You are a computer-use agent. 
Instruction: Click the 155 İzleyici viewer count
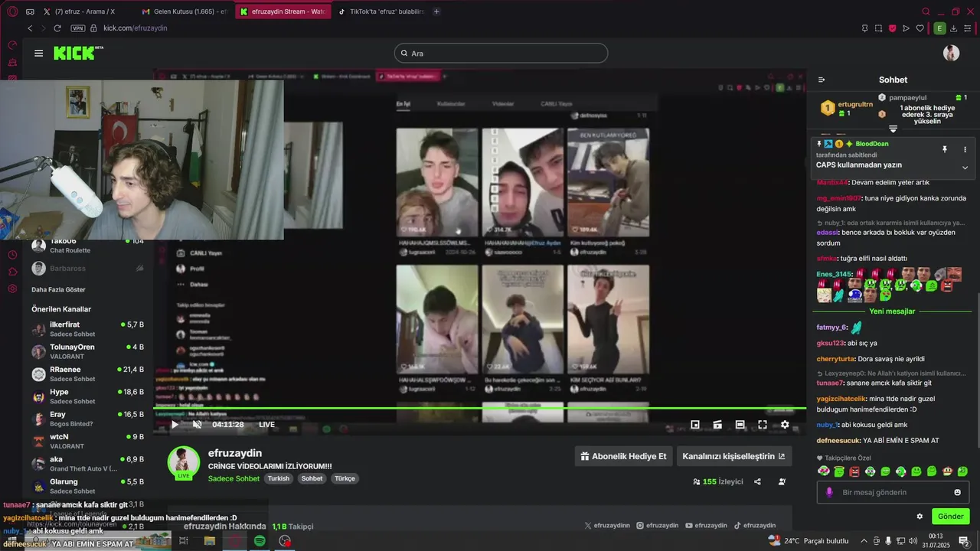(x=717, y=482)
